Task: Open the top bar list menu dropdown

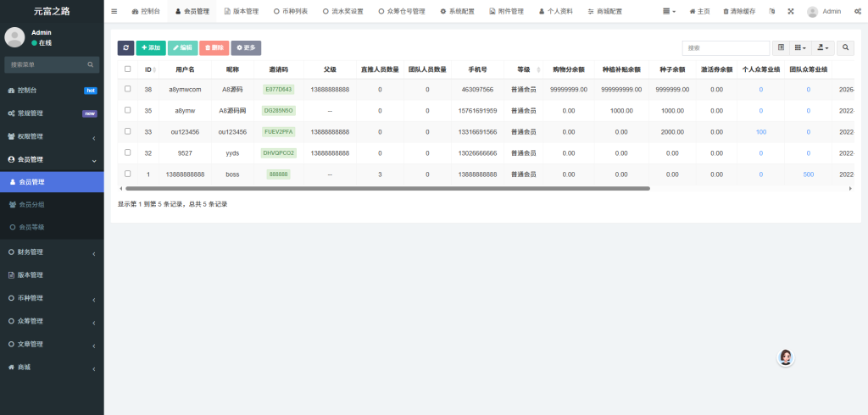Action: (670, 11)
